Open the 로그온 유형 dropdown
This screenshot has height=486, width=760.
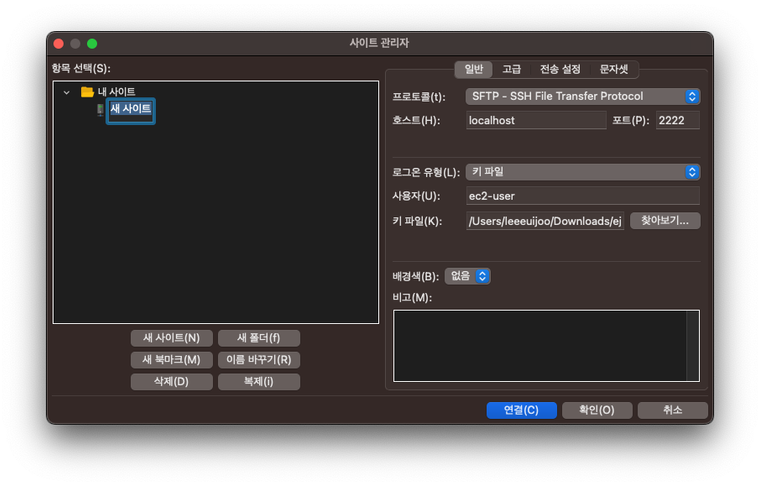coord(582,172)
